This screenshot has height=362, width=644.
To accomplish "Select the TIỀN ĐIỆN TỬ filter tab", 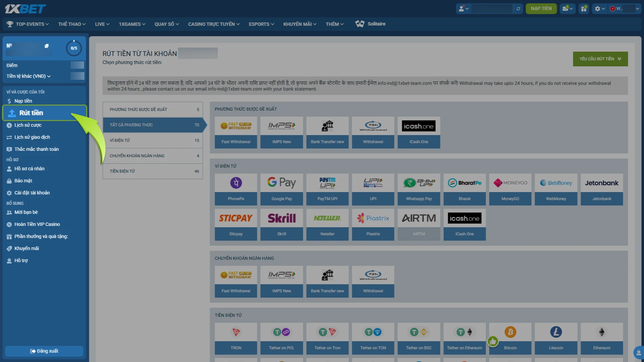I will (153, 171).
